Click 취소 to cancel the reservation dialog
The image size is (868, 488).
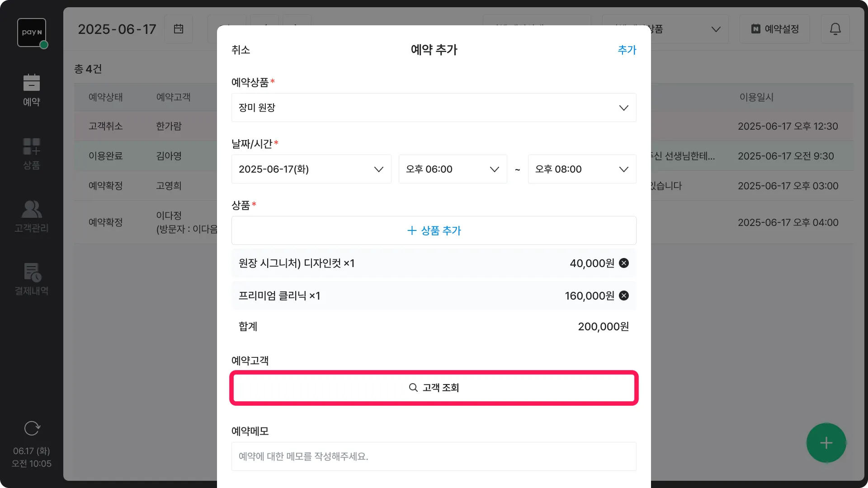coord(241,50)
